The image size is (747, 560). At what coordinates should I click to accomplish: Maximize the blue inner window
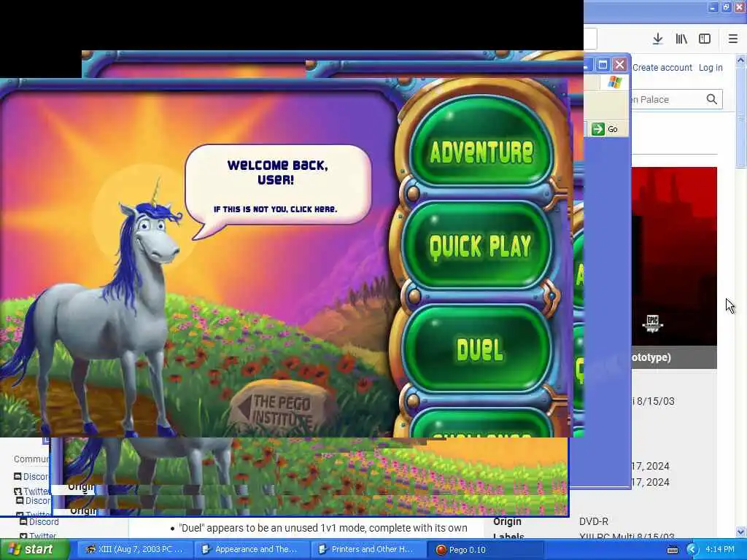click(603, 64)
